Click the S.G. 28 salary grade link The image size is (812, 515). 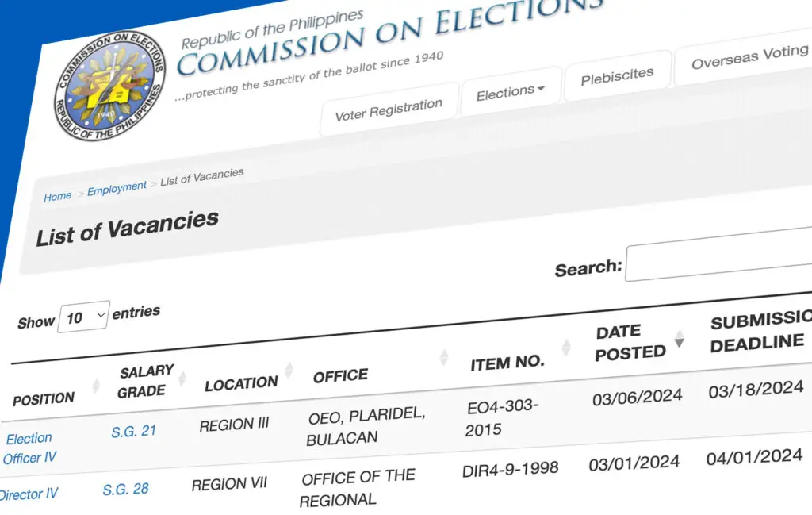pos(125,489)
